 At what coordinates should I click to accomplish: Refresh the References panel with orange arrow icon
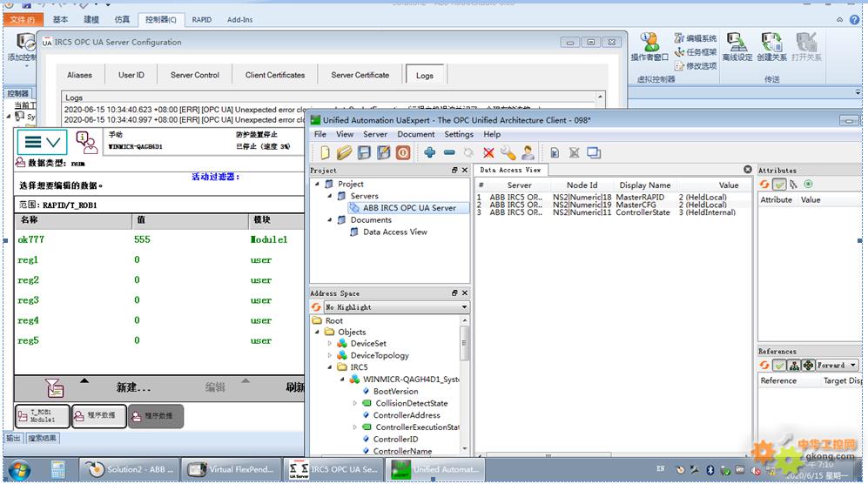pos(764,365)
